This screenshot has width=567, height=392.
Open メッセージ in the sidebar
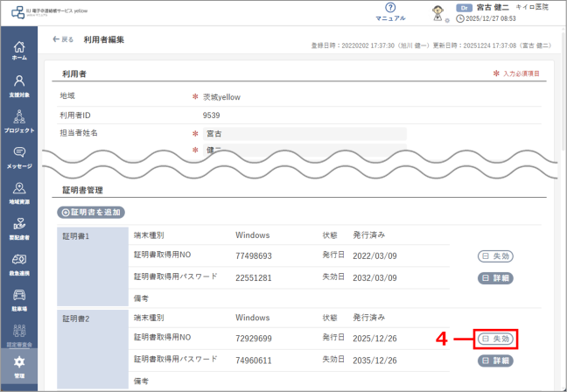coord(19,157)
